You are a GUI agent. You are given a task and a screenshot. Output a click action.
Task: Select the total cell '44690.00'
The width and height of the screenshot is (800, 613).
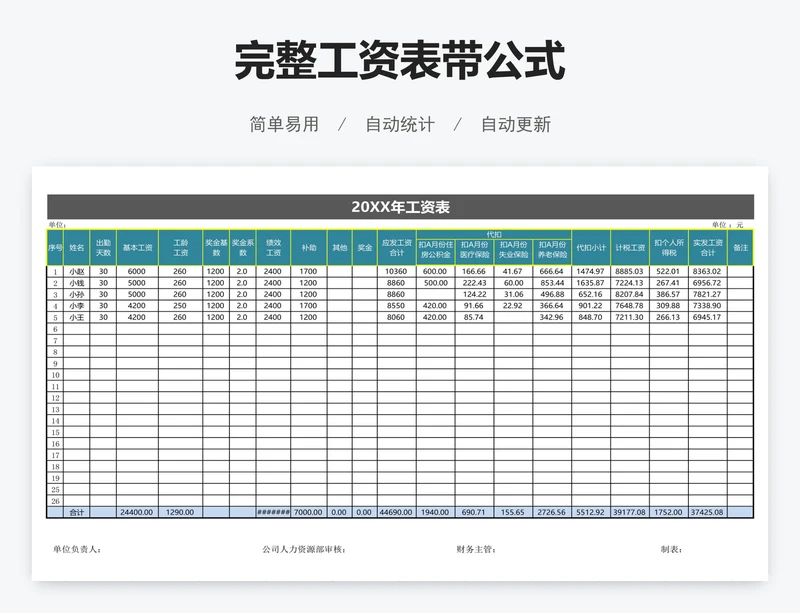pos(396,512)
